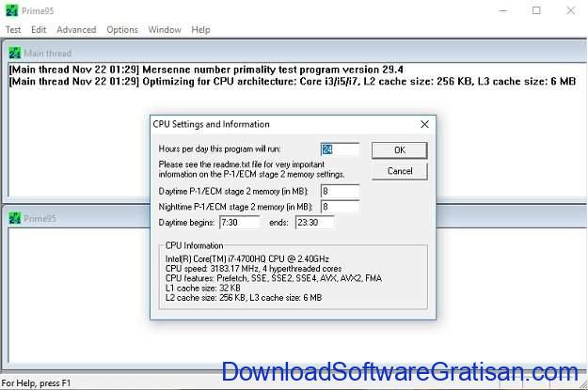
Task: Close the CPU Settings and Information dialog
Action: click(x=424, y=124)
